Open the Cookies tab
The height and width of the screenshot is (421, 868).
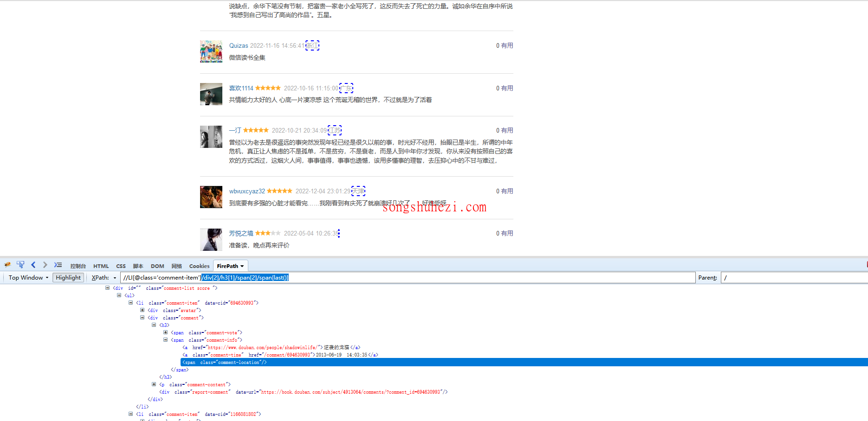199,266
